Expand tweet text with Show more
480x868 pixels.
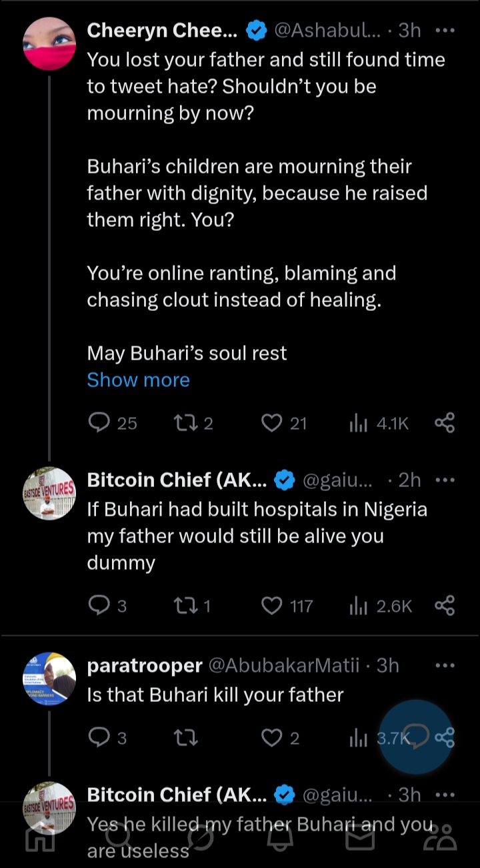[138, 380]
